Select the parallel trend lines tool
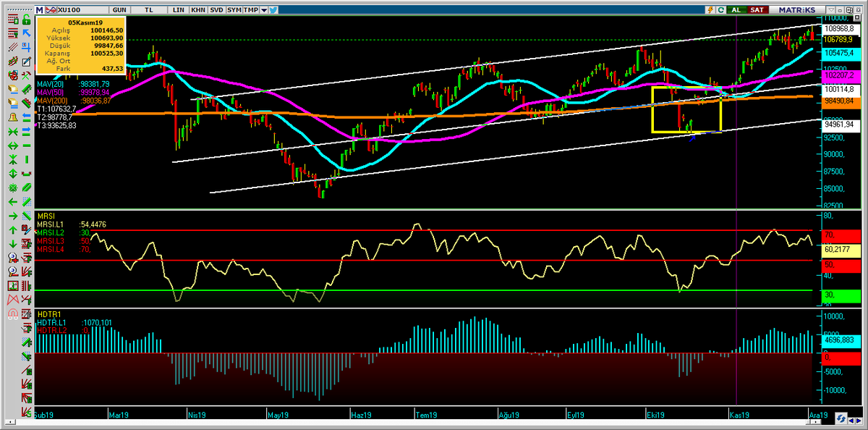The width and height of the screenshot is (868, 430). click(x=13, y=47)
